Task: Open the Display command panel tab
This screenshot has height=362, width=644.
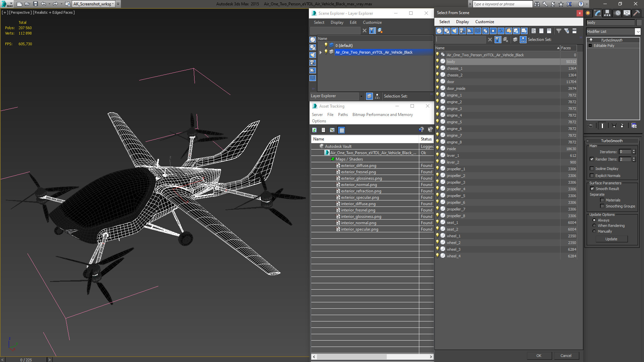Action: pos(627,13)
